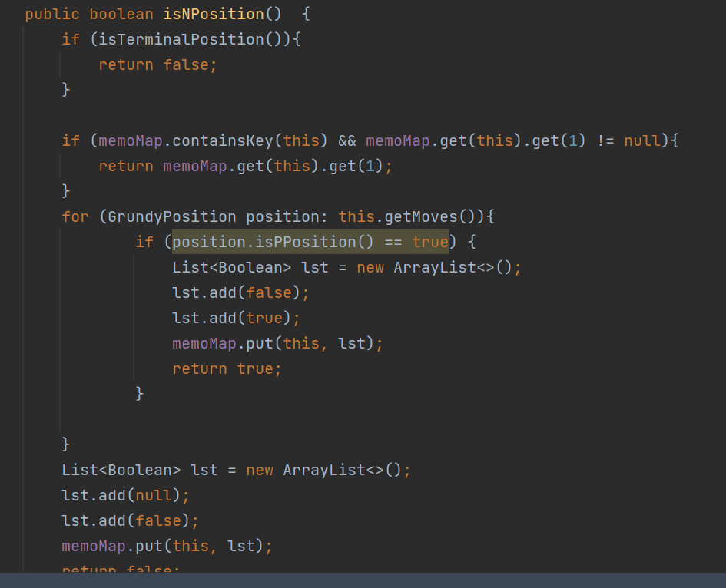The width and height of the screenshot is (726, 588).
Task: Click the null keyword in the != comparison
Action: point(641,141)
